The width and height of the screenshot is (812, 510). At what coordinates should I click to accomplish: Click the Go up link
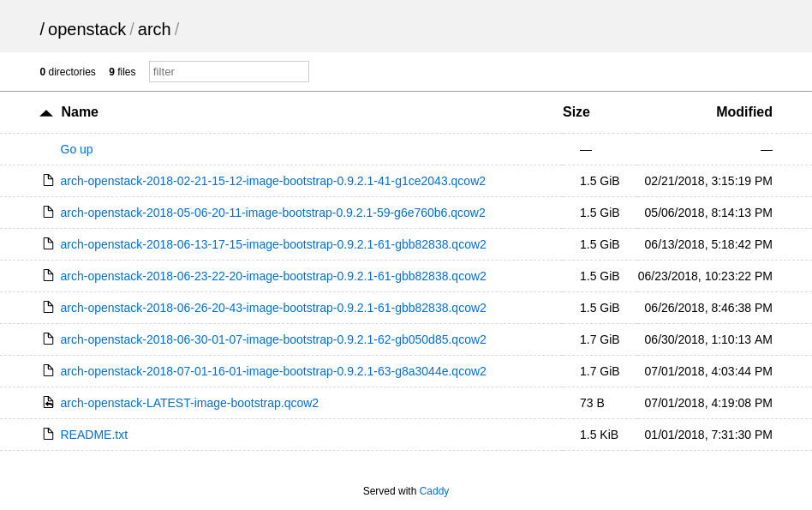click(x=76, y=149)
